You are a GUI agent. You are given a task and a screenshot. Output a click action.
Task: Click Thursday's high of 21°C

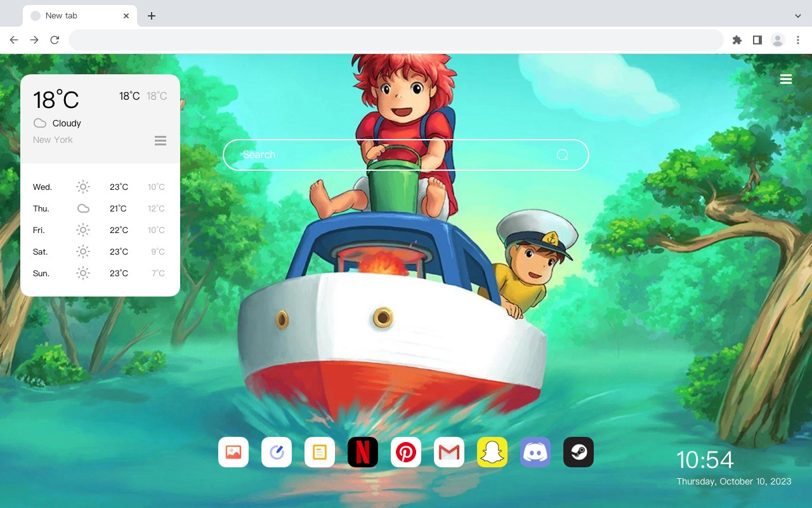(118, 208)
